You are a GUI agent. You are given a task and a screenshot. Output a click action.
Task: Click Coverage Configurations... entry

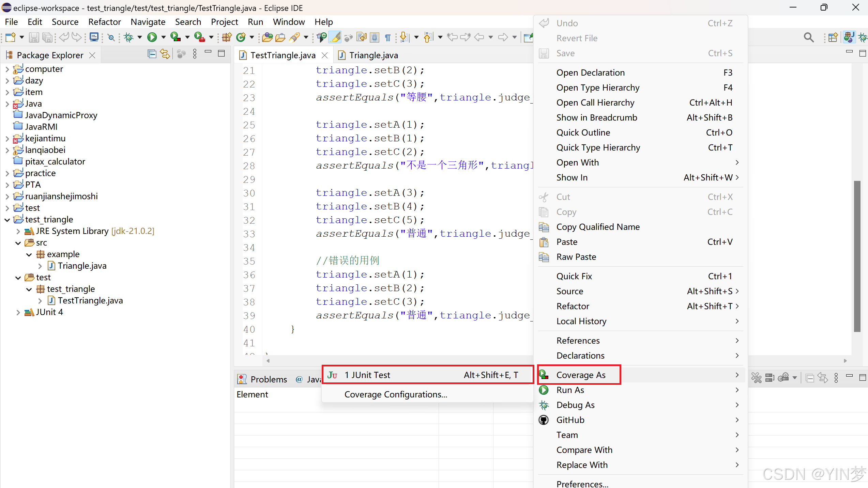pos(395,394)
